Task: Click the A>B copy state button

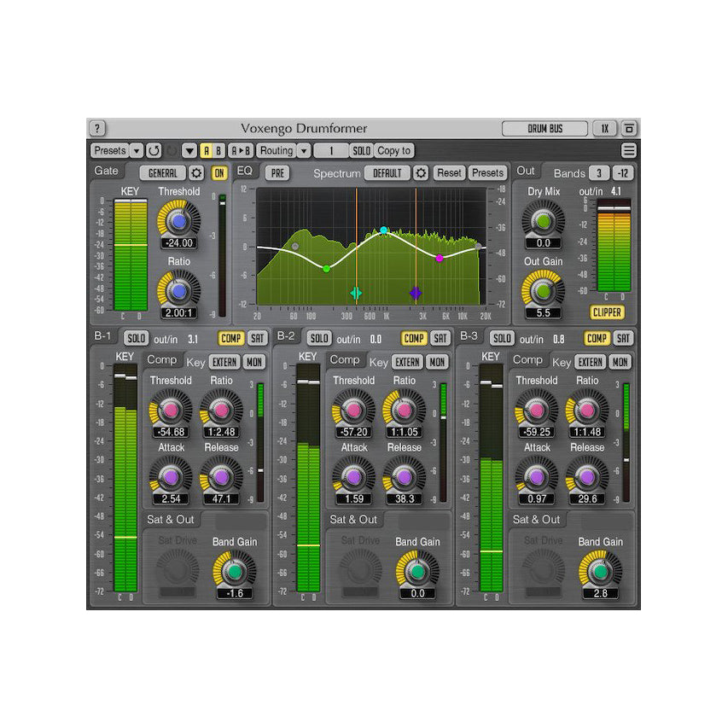Action: click(x=241, y=150)
